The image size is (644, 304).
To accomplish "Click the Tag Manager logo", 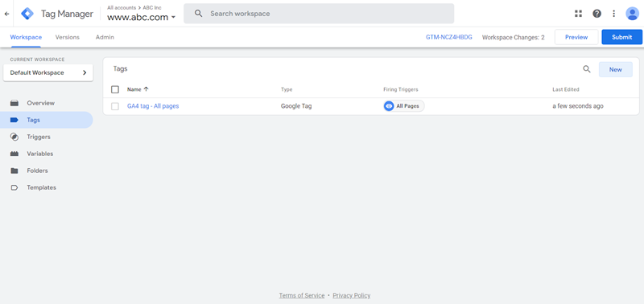I will coord(27,14).
